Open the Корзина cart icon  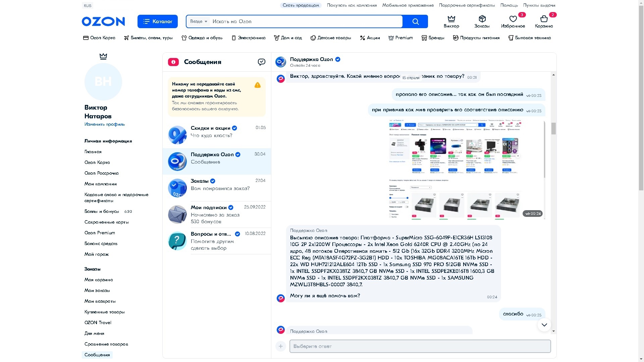[x=544, y=19]
